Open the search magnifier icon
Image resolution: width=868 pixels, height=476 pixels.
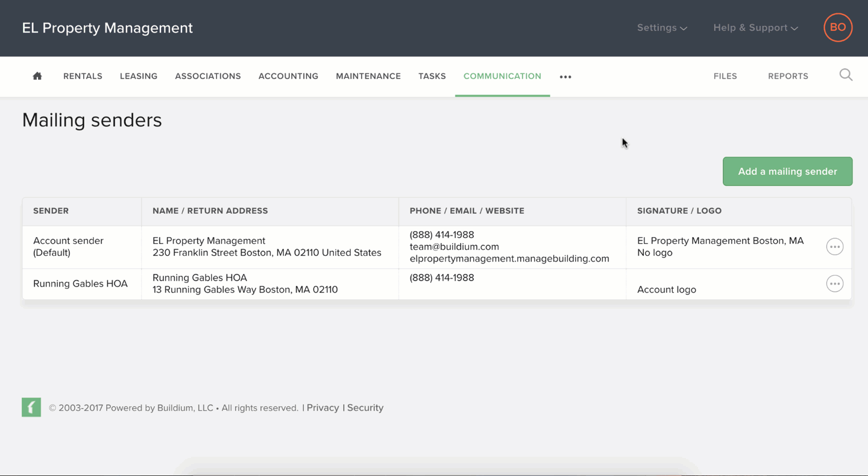click(846, 75)
